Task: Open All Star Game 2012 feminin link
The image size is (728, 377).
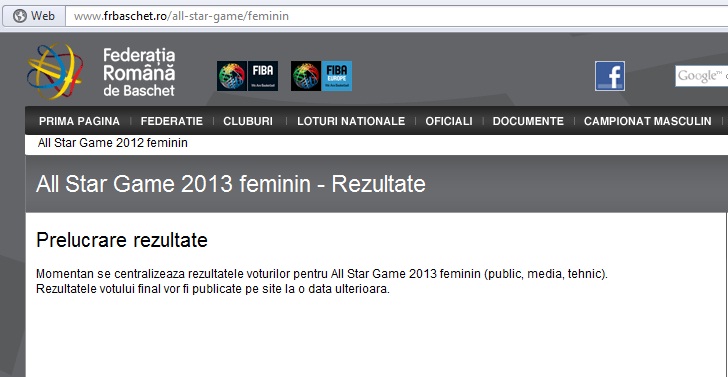Action: click(113, 143)
